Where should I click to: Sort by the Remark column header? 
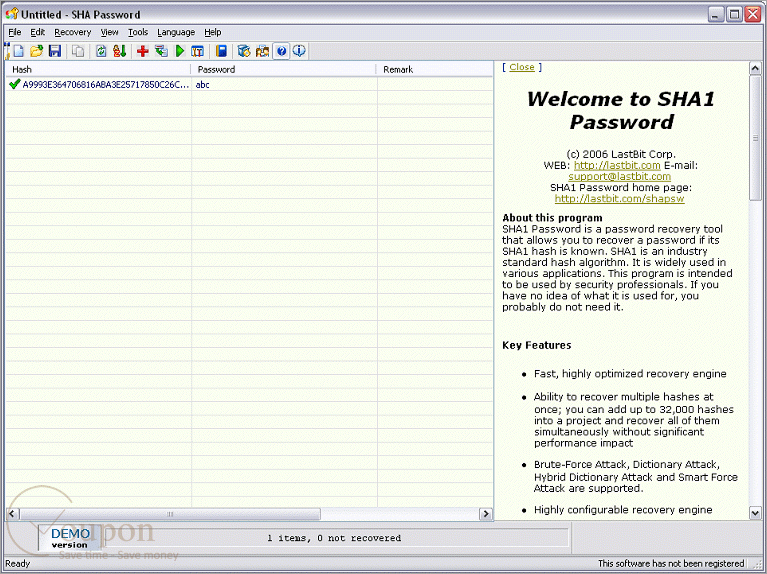point(435,69)
